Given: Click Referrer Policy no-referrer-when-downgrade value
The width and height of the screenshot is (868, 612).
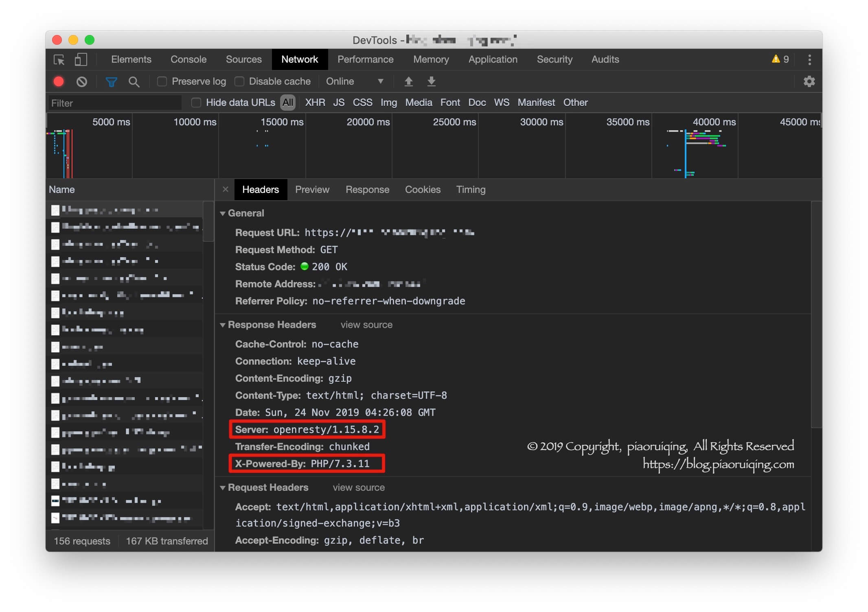Looking at the screenshot, I should click(388, 301).
